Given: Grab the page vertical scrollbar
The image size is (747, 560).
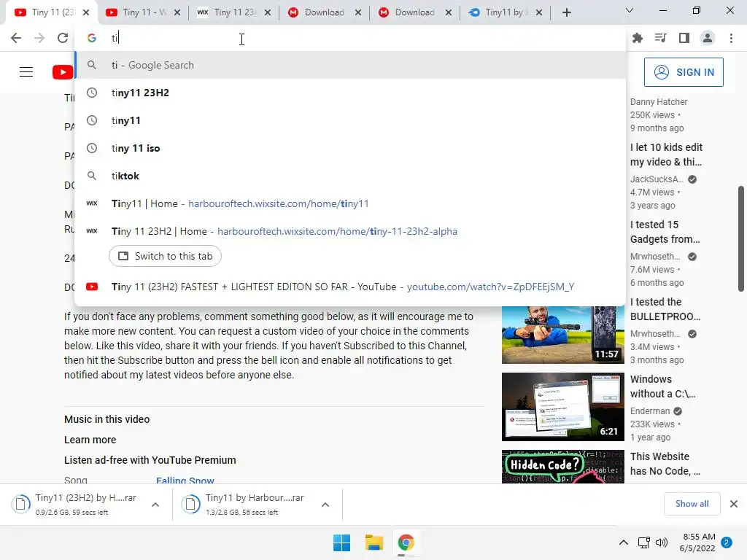Looking at the screenshot, I should pos(741,238).
